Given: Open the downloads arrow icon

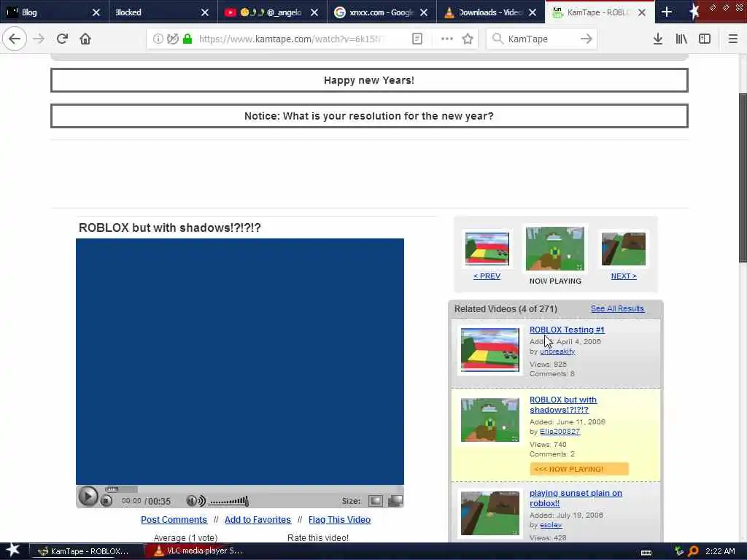Looking at the screenshot, I should point(658,39).
